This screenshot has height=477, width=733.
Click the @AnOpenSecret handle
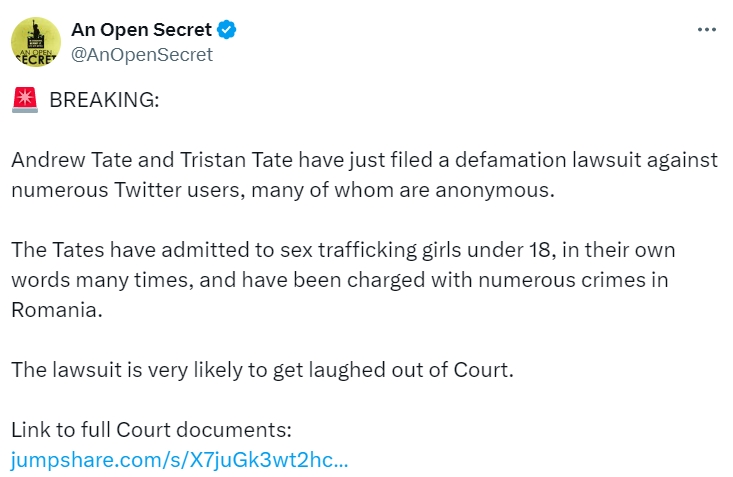(x=142, y=55)
